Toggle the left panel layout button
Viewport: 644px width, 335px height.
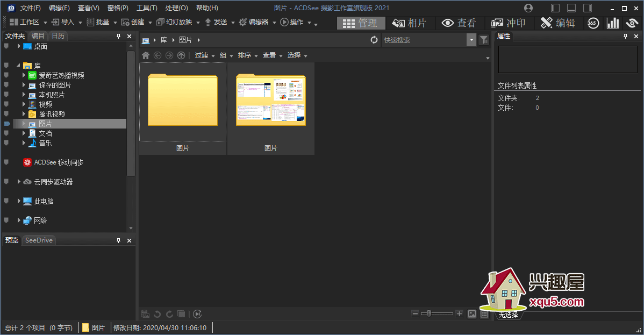(555, 8)
